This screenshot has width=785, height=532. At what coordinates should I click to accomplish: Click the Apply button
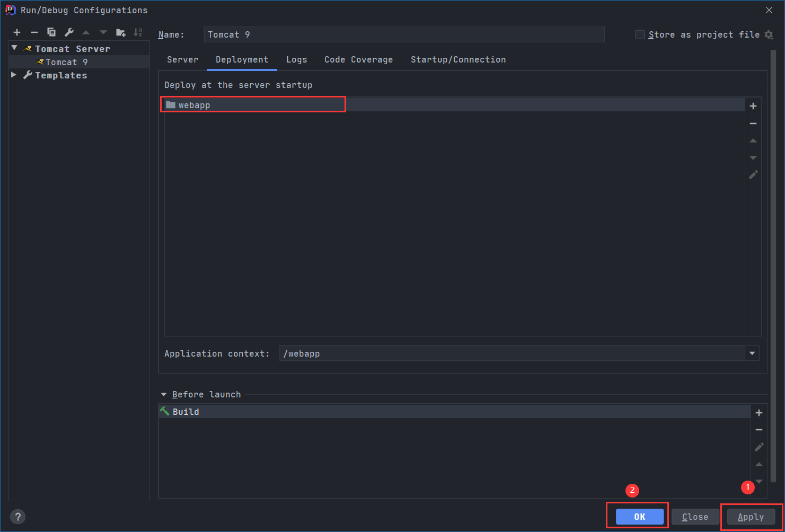pyautogui.click(x=751, y=517)
